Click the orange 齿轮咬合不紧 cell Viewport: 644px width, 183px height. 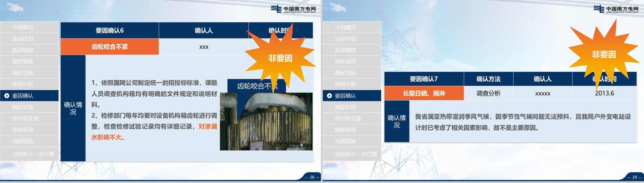coord(110,47)
